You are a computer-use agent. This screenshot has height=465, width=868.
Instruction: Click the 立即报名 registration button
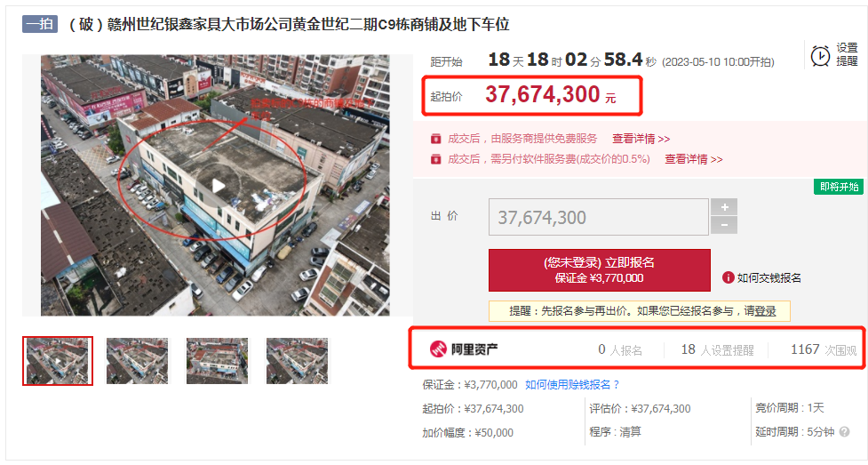pos(600,270)
